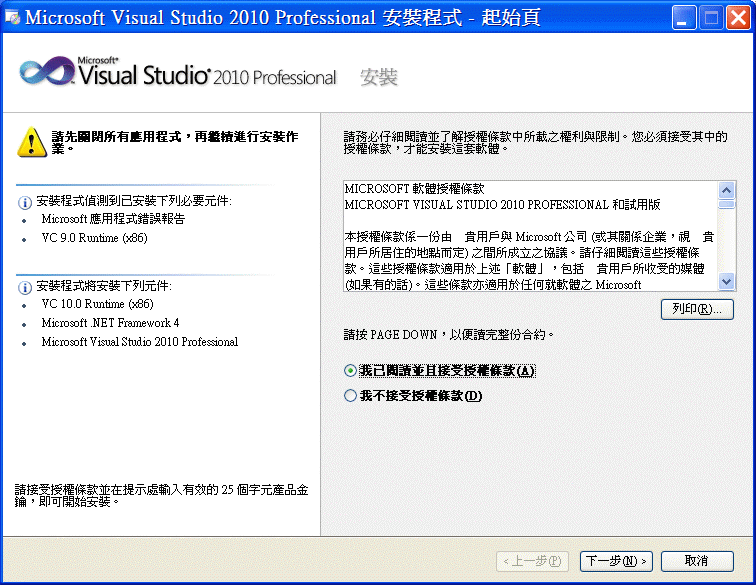Click the 列印(R)... print button
The image size is (756, 585).
[697, 309]
